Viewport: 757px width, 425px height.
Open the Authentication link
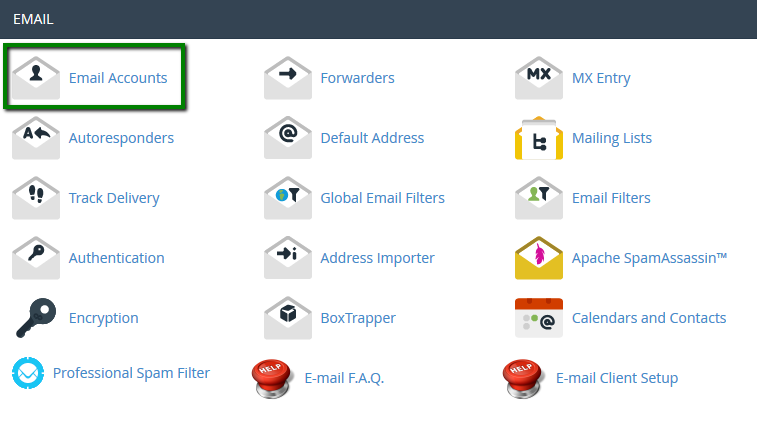tap(116, 257)
